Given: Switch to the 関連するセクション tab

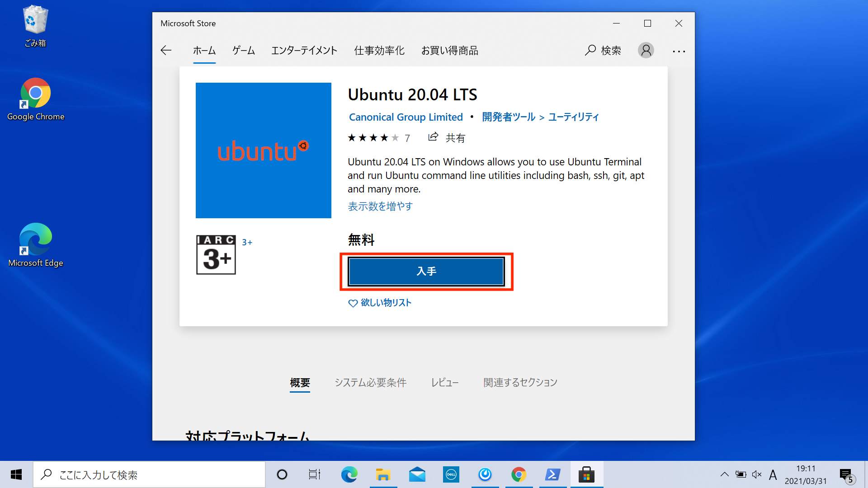Looking at the screenshot, I should coord(520,383).
